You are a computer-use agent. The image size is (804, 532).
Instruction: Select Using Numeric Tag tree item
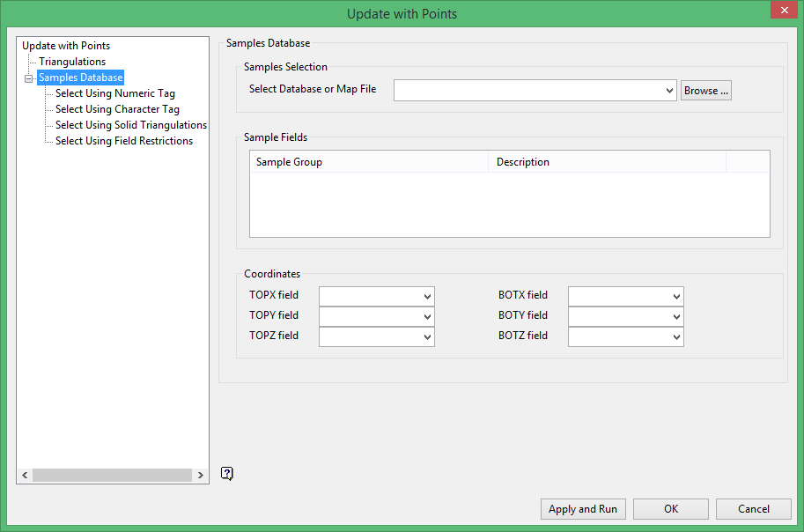coord(115,93)
